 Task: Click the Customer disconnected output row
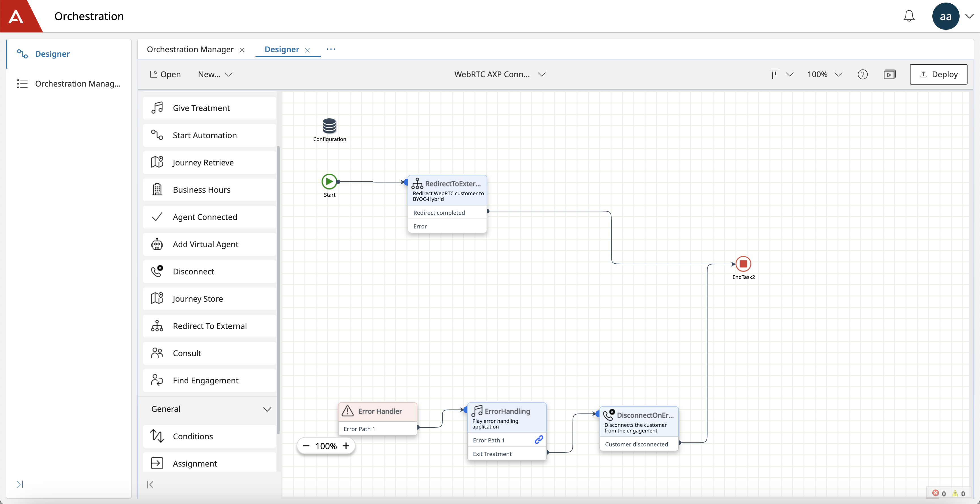pos(639,444)
